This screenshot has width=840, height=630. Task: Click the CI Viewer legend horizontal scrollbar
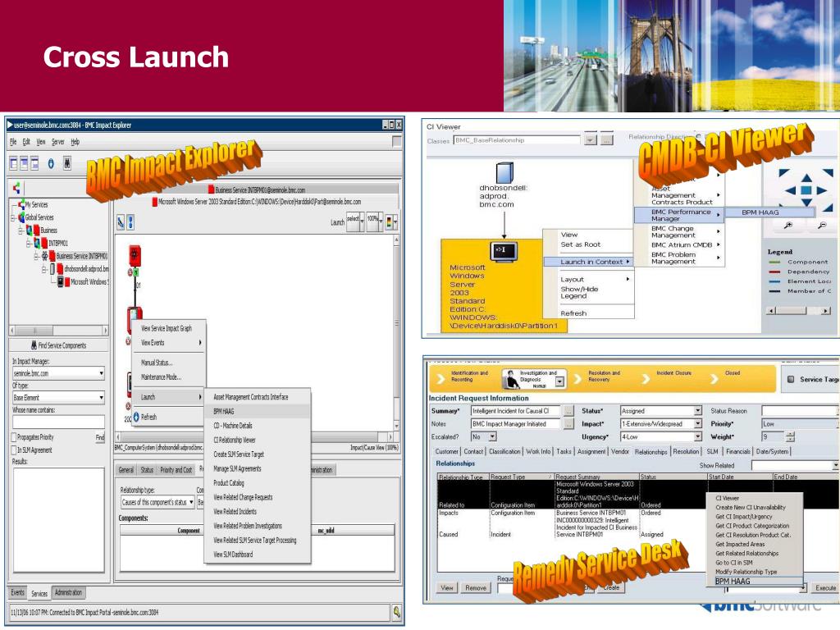click(799, 311)
